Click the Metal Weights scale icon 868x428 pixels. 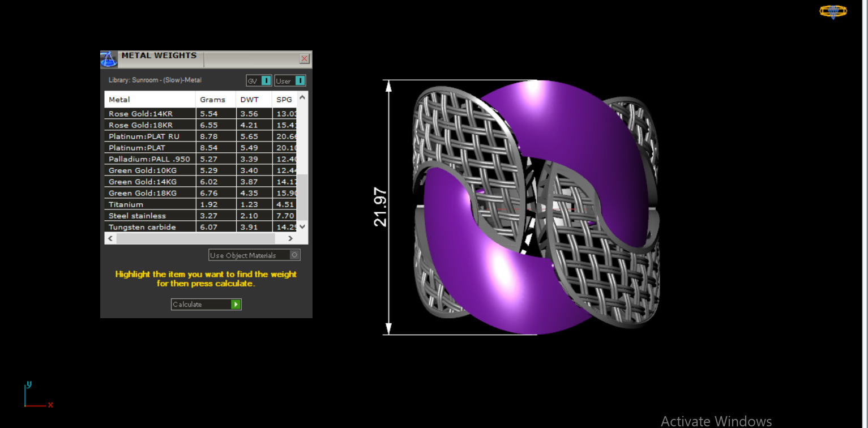[108, 59]
